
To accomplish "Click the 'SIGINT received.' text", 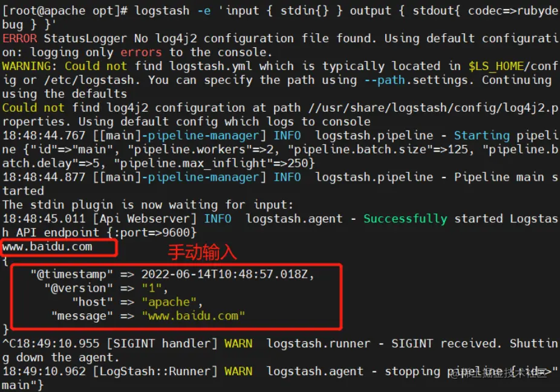I will point(447,344).
